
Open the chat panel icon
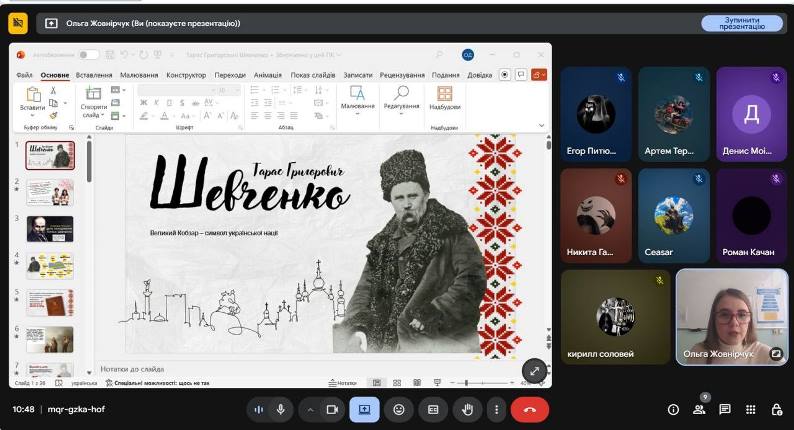[x=725, y=409]
